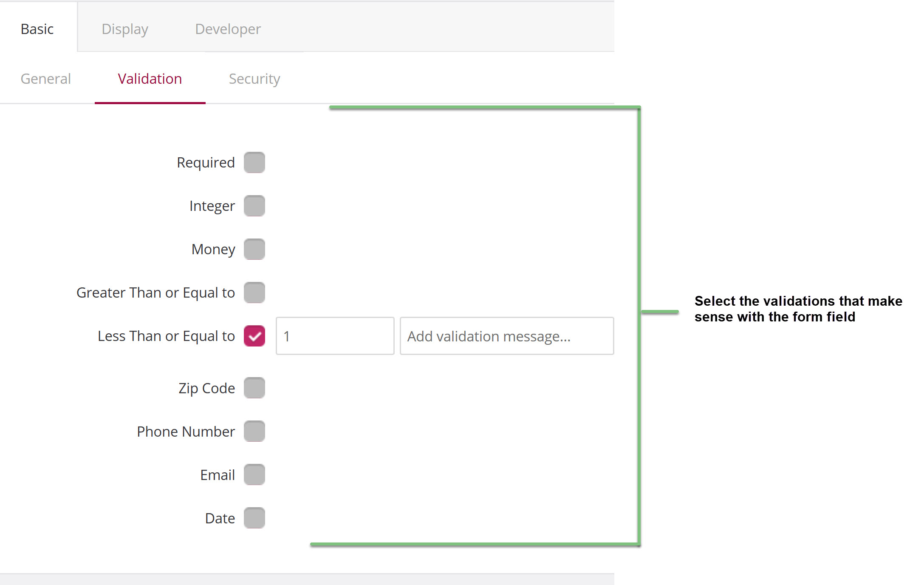Click the Money label text
Screen dimensions: 924x585
pos(214,249)
